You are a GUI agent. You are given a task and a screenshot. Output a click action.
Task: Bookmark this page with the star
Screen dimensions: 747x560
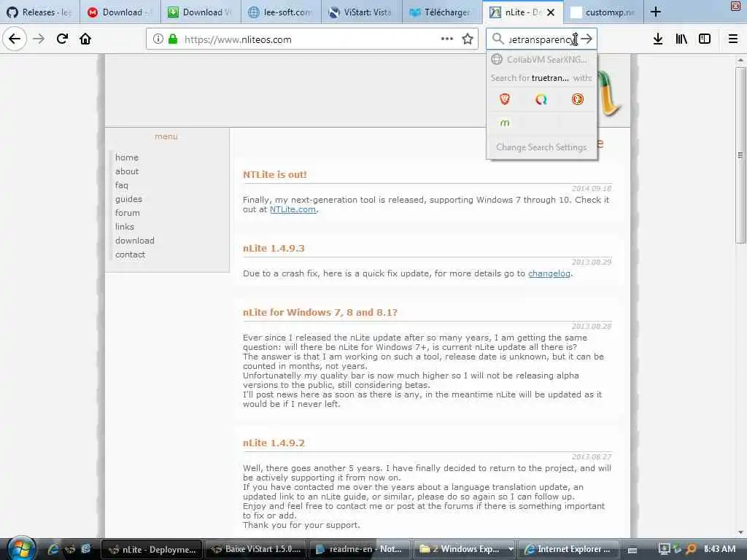[x=468, y=39]
